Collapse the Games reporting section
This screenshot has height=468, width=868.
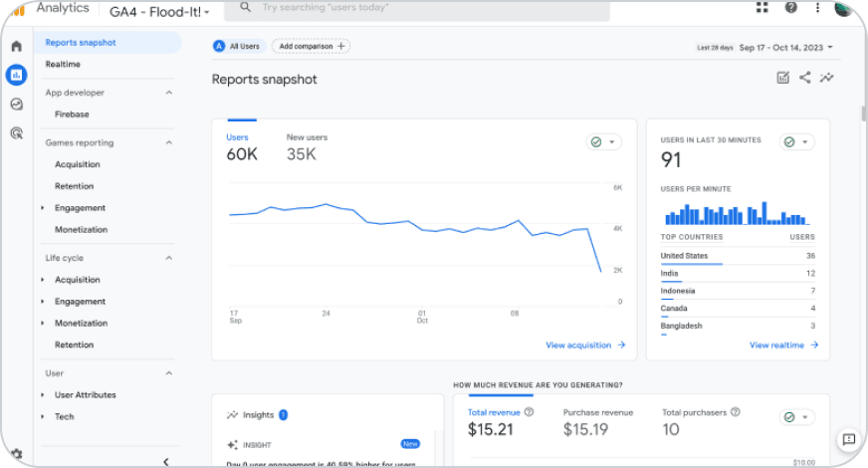tap(169, 143)
